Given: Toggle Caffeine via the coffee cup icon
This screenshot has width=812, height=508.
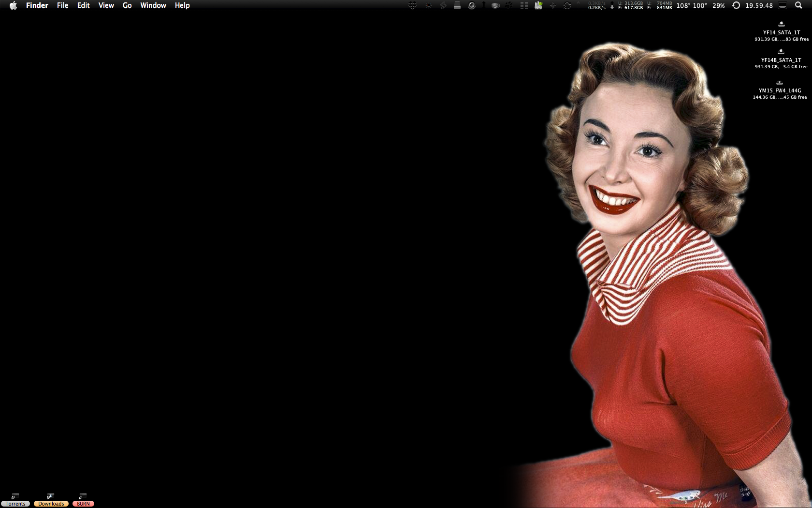Looking at the screenshot, I should (495, 5).
